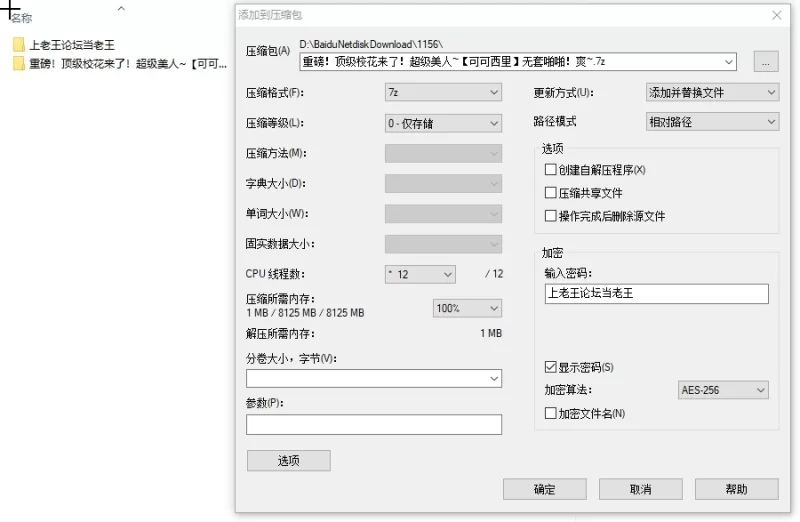Check the 压缩共享文件 option
800x522 pixels.
(551, 193)
